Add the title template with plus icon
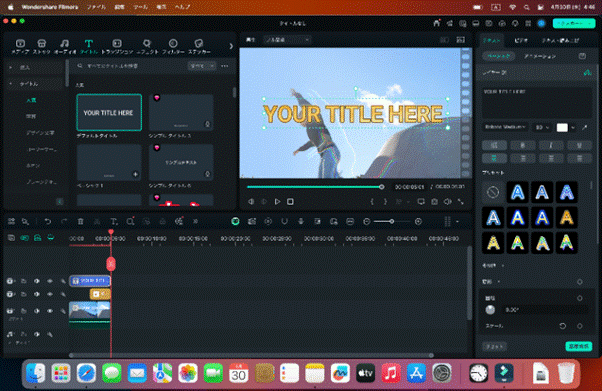Viewport: 602px width, 391px height. coord(135,174)
